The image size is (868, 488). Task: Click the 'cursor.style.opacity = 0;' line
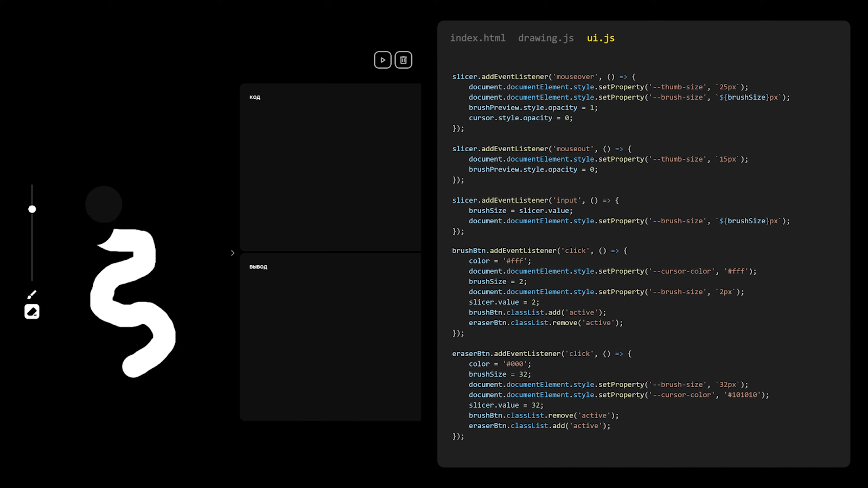coord(520,118)
